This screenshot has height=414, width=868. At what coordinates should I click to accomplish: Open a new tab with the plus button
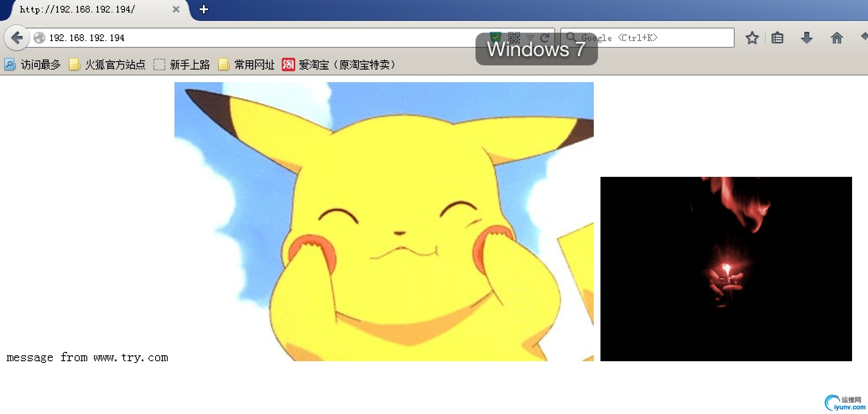(204, 9)
